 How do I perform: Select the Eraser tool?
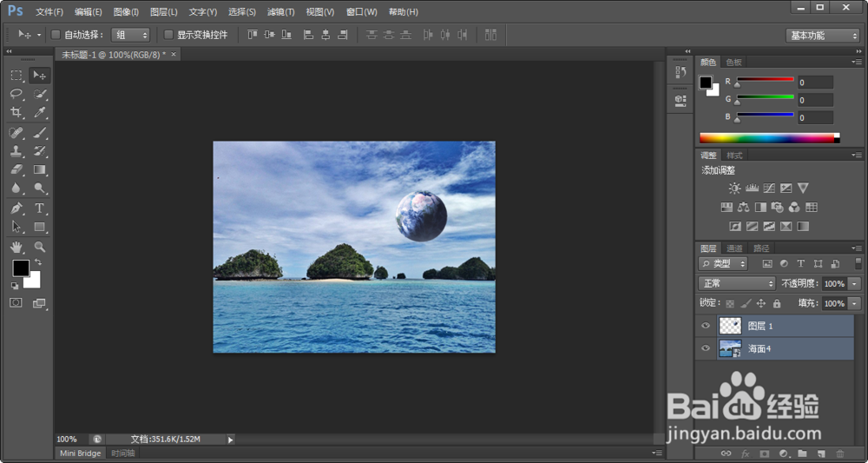point(16,170)
